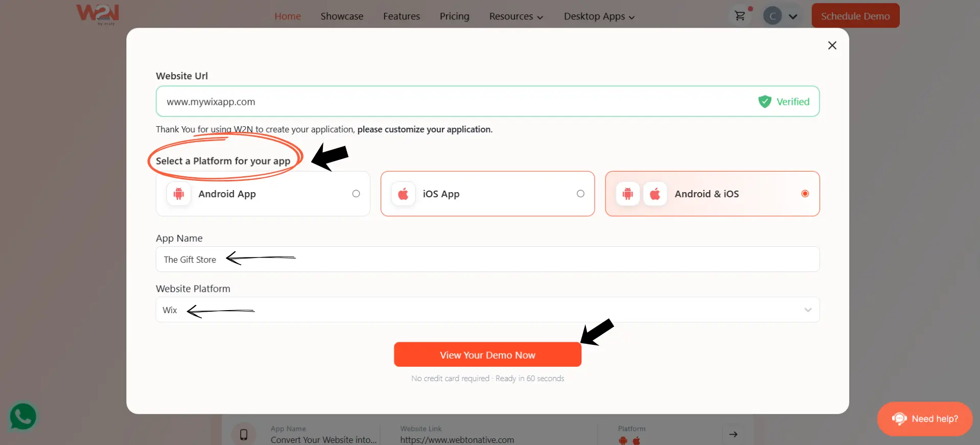Image resolution: width=980 pixels, height=445 pixels.
Task: Click the arrow button on the app row
Action: tap(733, 434)
